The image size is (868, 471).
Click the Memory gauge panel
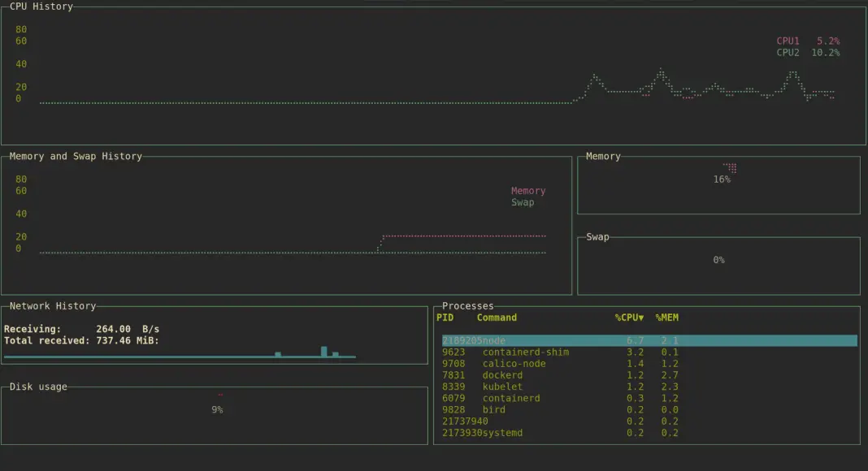point(718,184)
